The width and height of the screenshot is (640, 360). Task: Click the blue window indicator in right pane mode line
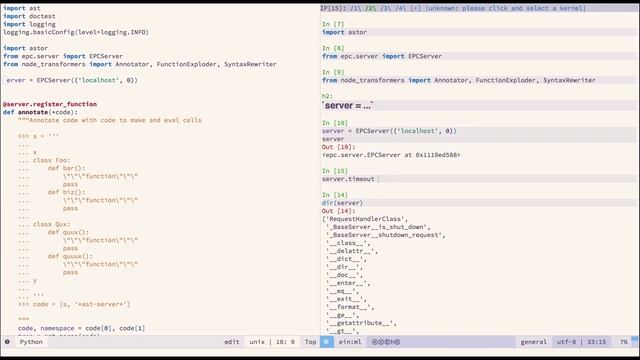point(327,342)
